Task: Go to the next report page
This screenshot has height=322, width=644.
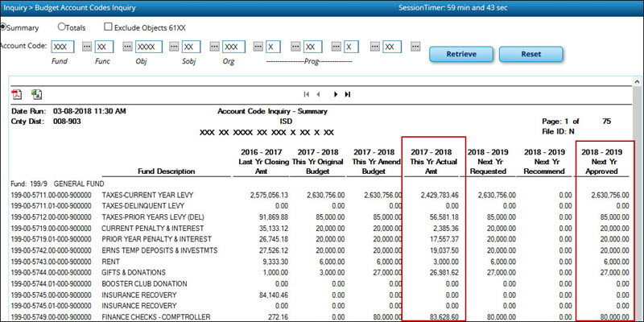Action: (x=335, y=94)
